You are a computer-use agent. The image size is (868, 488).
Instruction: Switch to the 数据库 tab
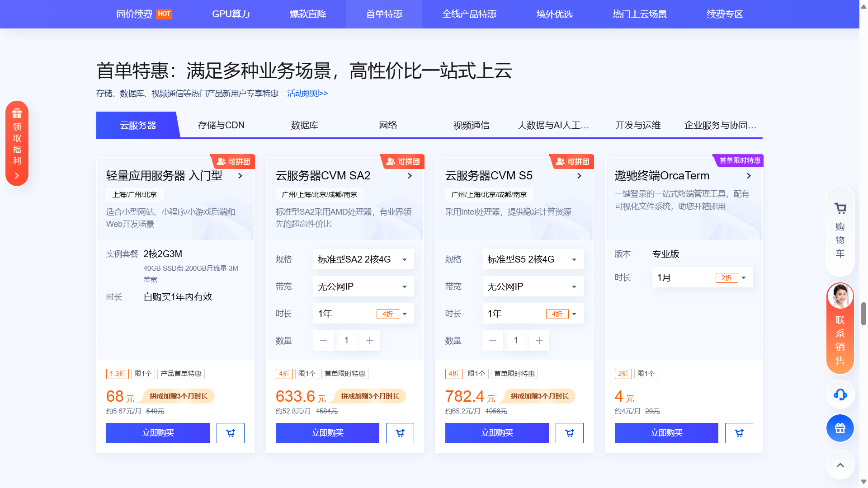(304, 125)
